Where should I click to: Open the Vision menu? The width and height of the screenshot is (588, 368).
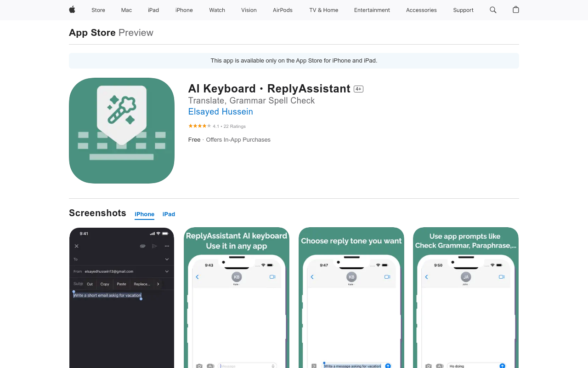[x=249, y=10]
